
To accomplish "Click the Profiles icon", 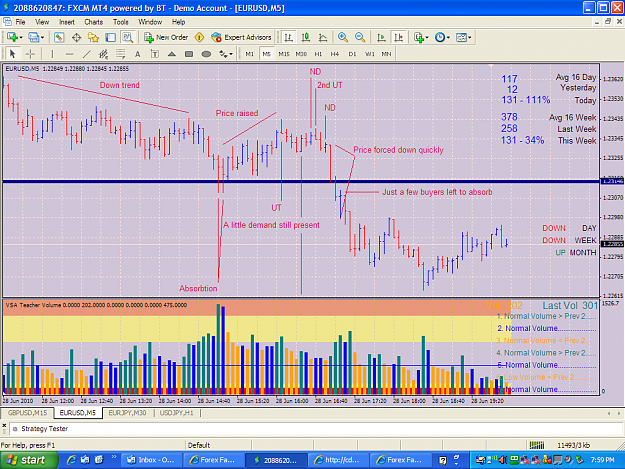I will tap(33, 37).
